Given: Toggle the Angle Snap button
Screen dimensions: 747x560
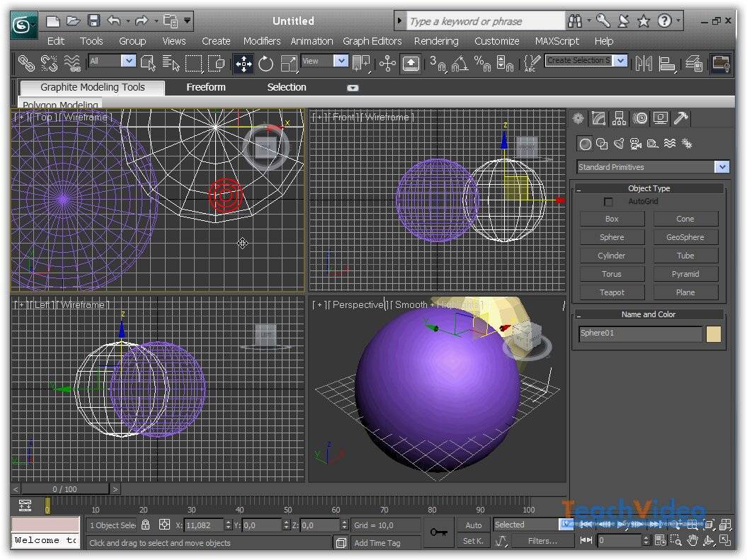Looking at the screenshot, I should point(459,64).
